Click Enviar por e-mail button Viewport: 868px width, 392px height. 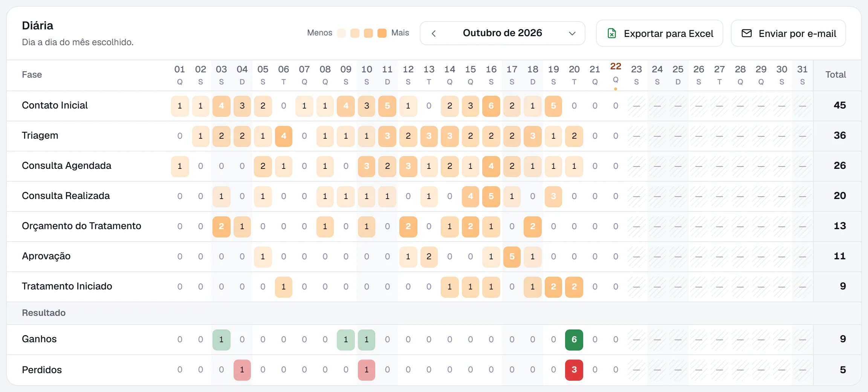click(788, 34)
